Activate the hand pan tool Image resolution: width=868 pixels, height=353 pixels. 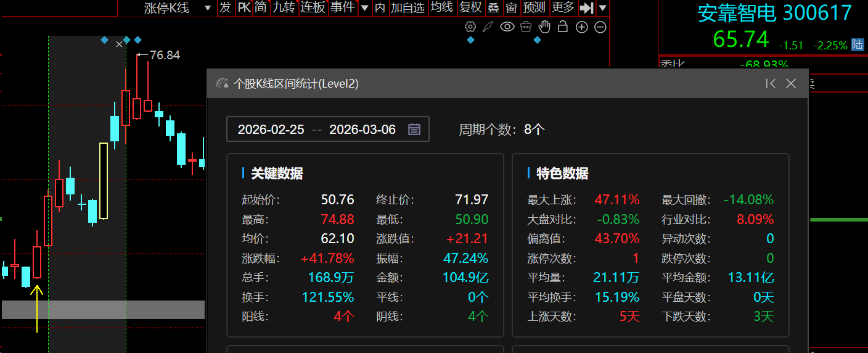[544, 27]
